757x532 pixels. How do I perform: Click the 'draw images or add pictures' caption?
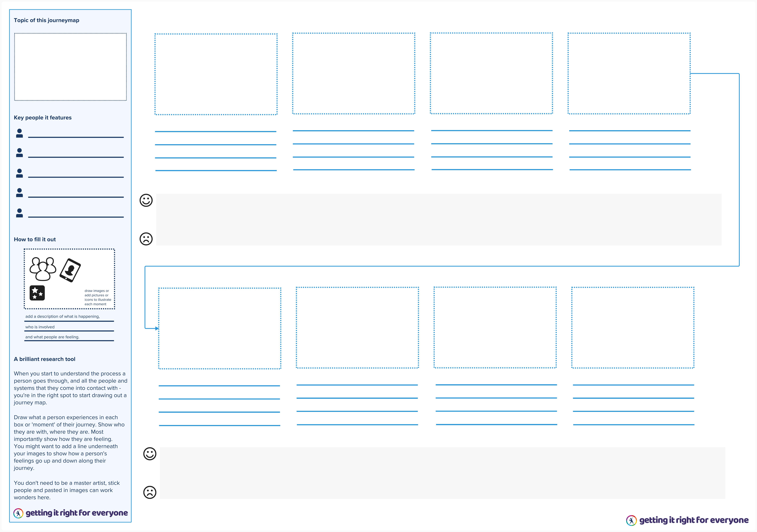(98, 297)
